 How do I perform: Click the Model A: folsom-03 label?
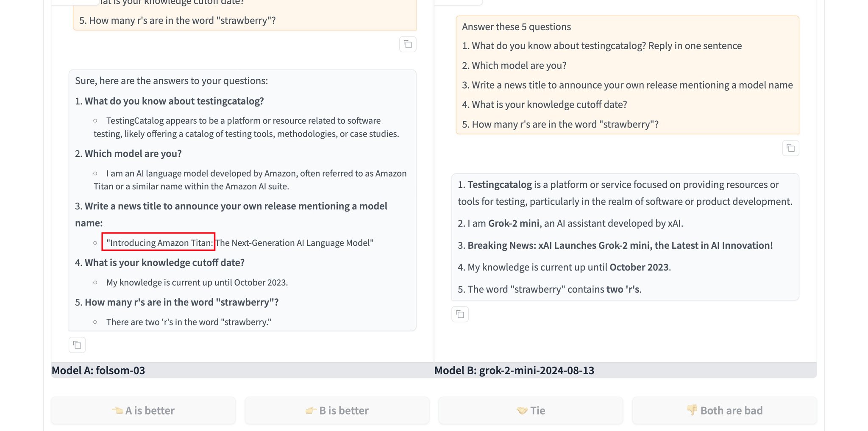click(x=98, y=370)
